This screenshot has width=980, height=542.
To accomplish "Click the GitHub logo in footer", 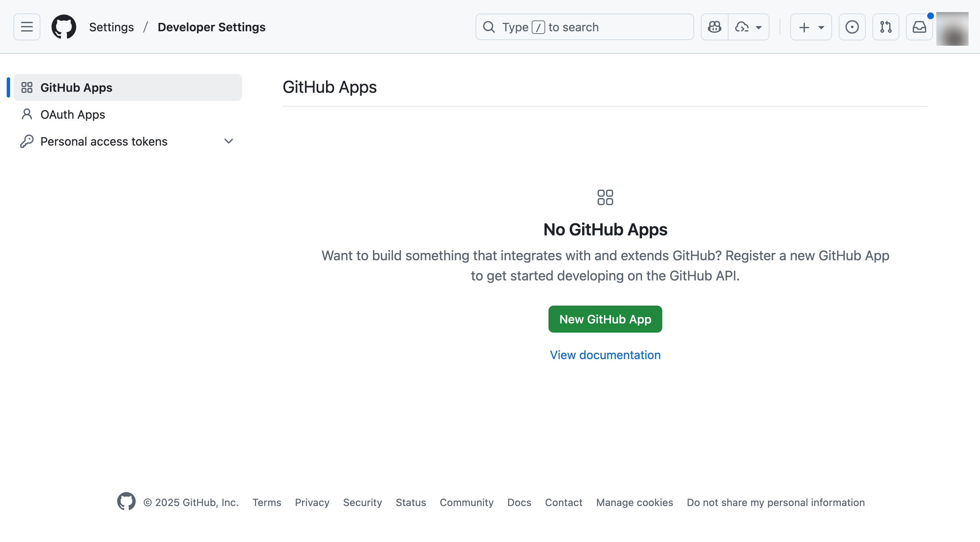I will [126, 502].
